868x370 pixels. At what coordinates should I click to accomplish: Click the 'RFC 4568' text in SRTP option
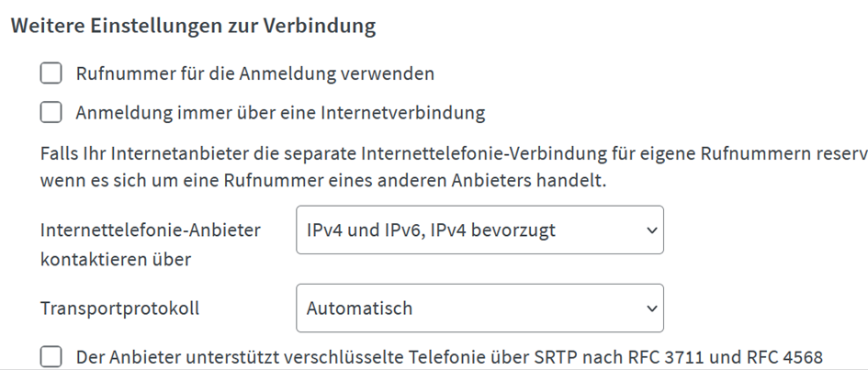[x=785, y=357]
